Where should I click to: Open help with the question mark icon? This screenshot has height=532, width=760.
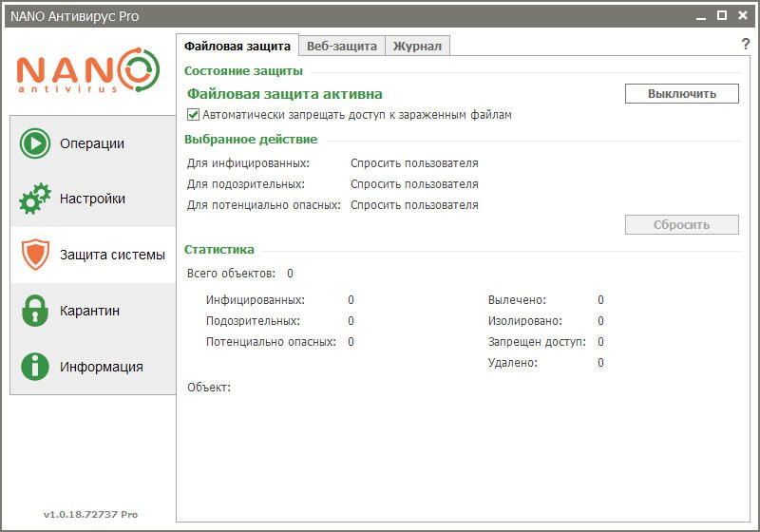tap(745, 45)
